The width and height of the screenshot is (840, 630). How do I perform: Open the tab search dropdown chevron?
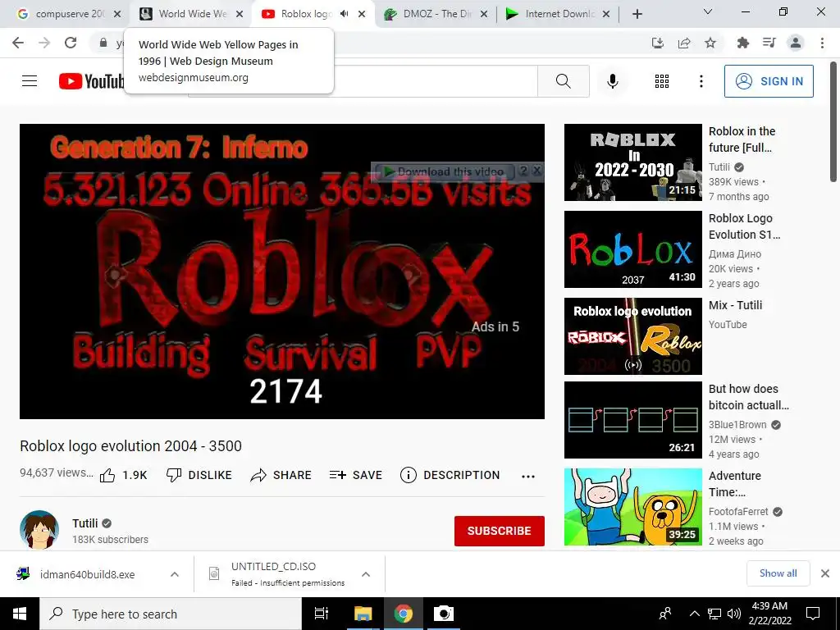[708, 11]
